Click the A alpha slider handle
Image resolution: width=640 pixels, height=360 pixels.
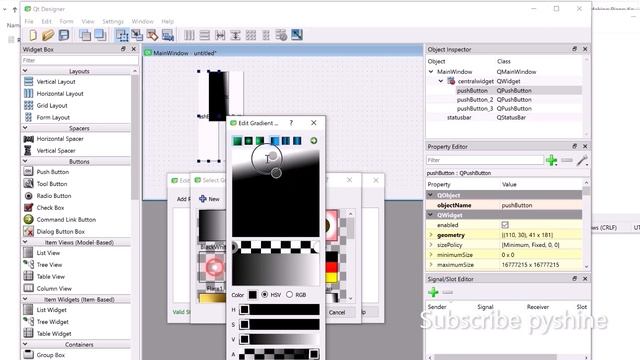click(x=314, y=354)
